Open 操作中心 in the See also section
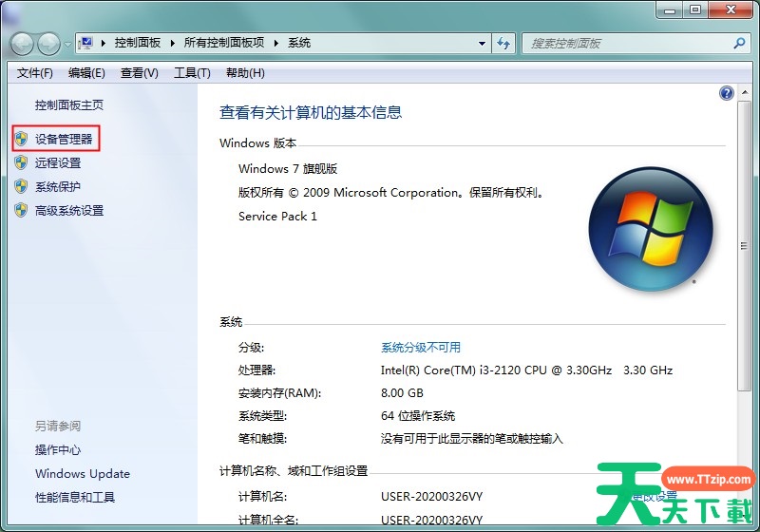Screen dimensions: 760x532 (58, 449)
